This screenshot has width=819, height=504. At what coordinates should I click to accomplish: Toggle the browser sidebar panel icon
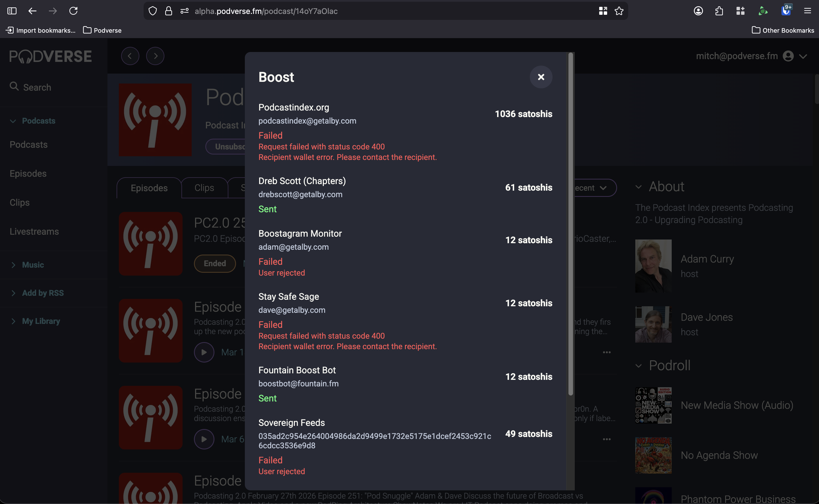[x=12, y=11]
